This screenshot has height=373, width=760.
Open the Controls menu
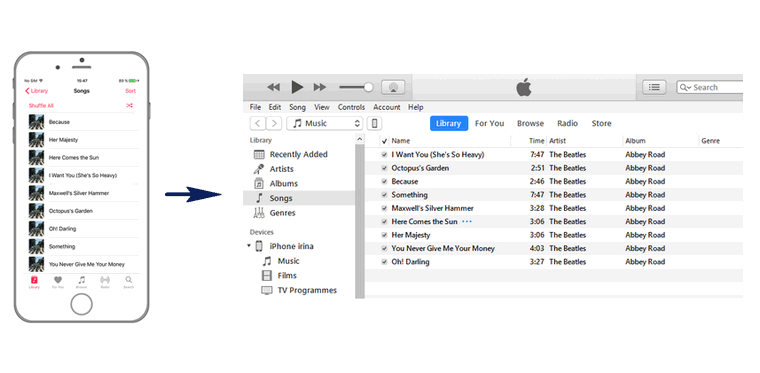pos(351,107)
